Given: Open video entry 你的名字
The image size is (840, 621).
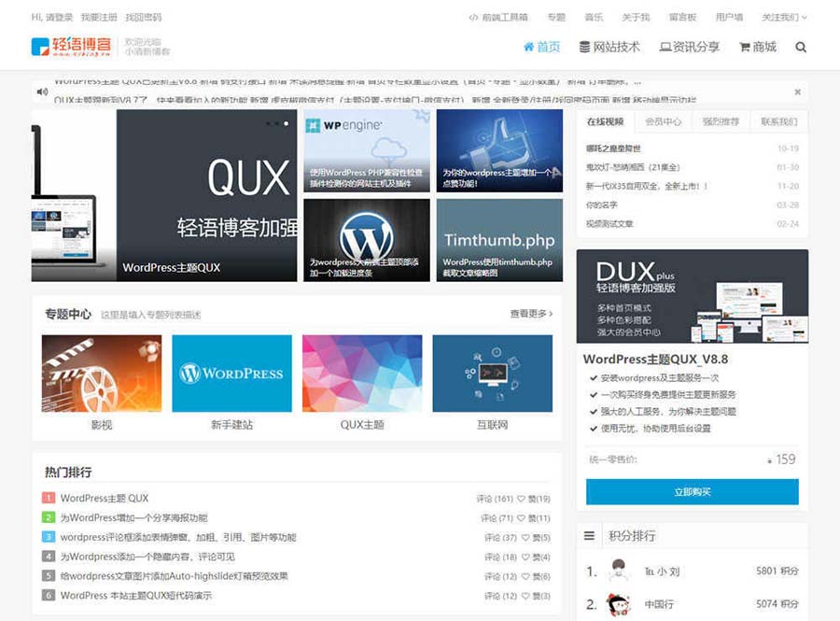Looking at the screenshot, I should pos(601,205).
